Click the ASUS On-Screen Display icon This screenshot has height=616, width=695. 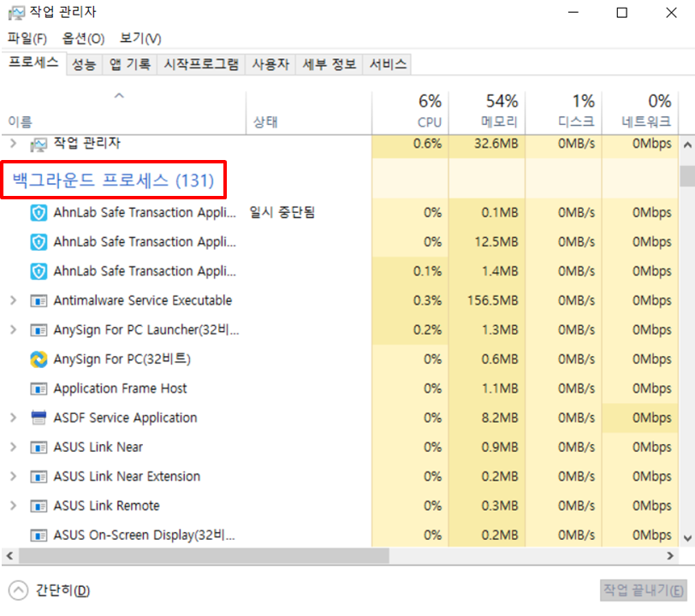tap(39, 536)
